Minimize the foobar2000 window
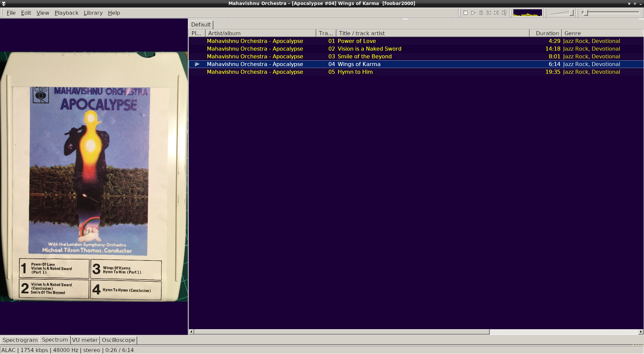This screenshot has height=354, width=644. (640, 3)
